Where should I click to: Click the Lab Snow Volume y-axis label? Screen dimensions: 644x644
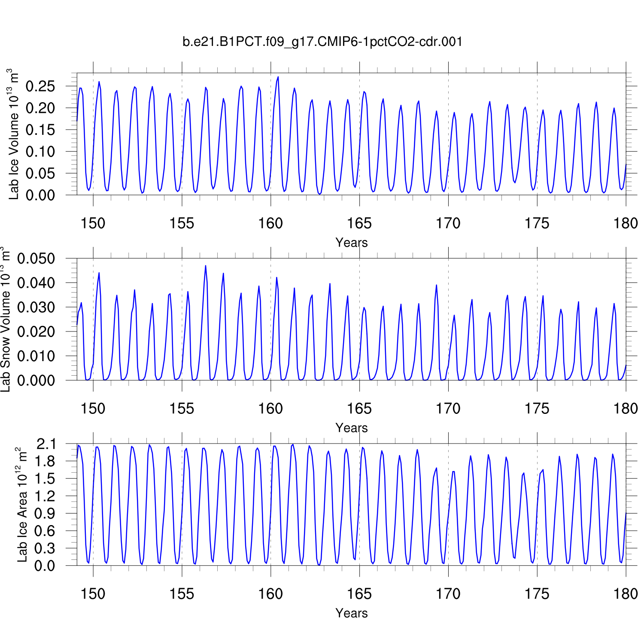6,319
